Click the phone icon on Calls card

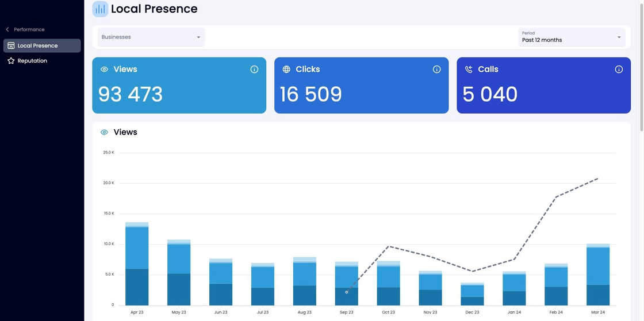coord(469,69)
